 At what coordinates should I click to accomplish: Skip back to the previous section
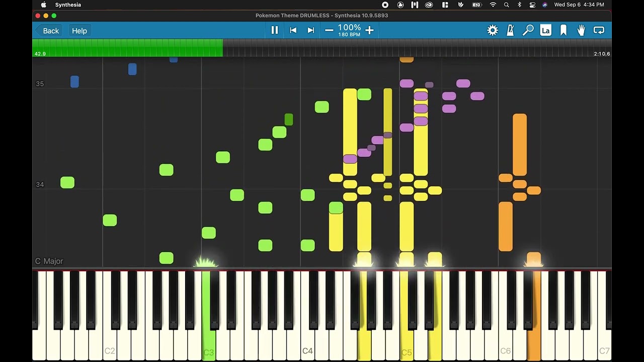point(293,30)
